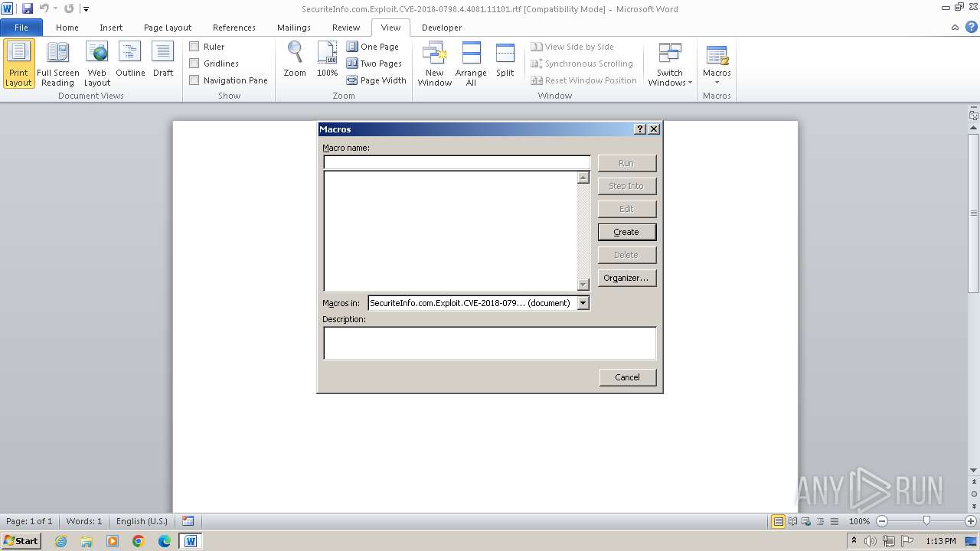Switch to Web Layout view

pyautogui.click(x=97, y=64)
